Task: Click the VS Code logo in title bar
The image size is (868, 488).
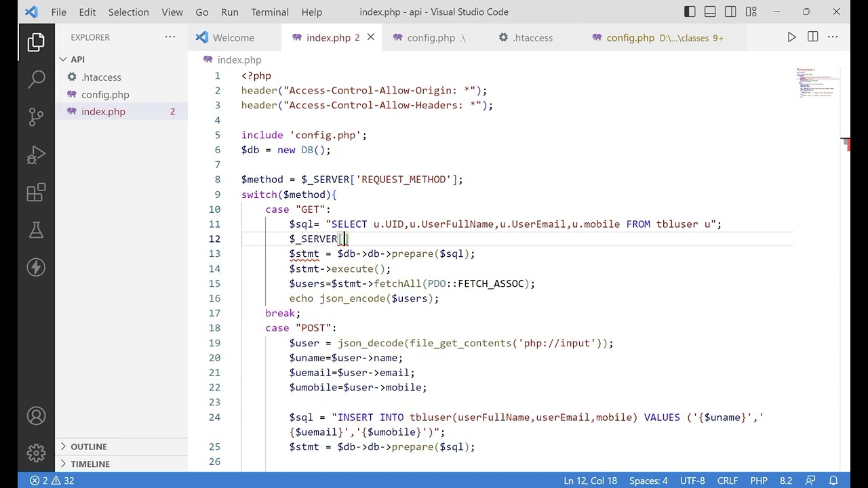Action: [x=31, y=12]
